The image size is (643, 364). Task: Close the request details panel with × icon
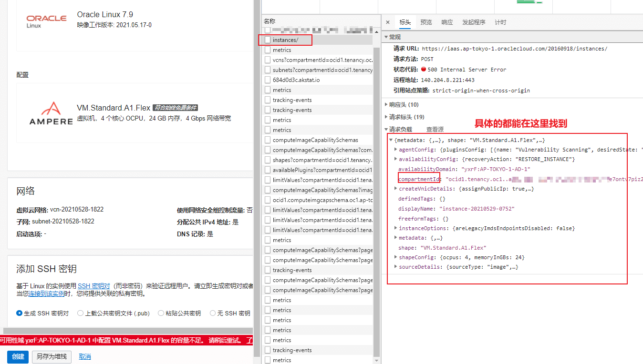[388, 21]
